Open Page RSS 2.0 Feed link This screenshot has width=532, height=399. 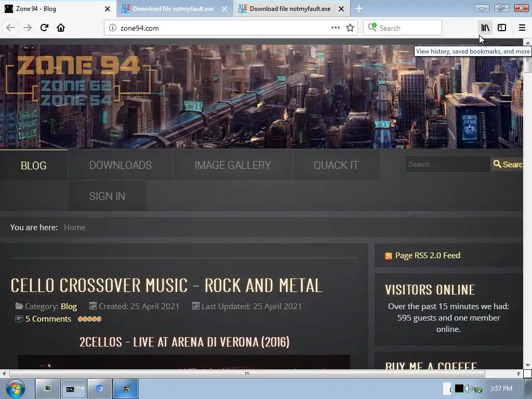point(428,256)
